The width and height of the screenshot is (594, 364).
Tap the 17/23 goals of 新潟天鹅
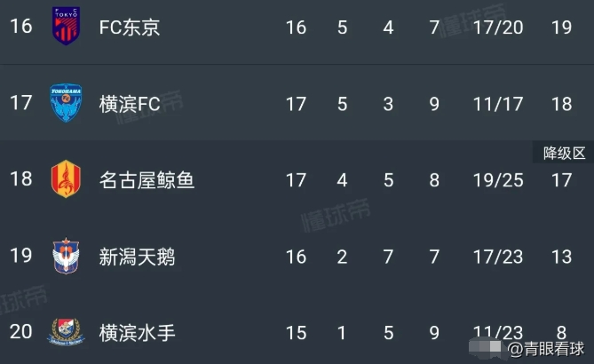(498, 257)
